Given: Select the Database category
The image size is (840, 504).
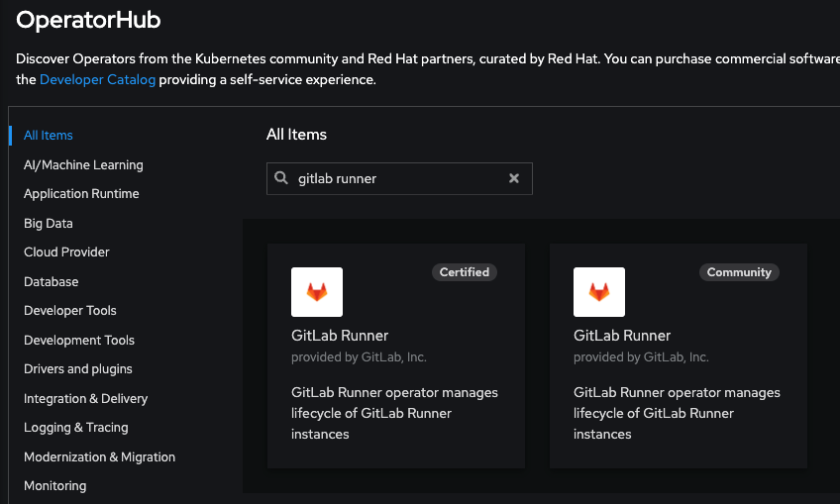Looking at the screenshot, I should tap(51, 282).
